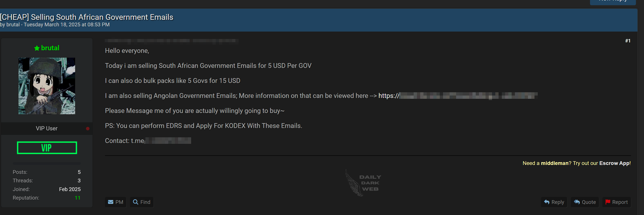644x215 pixels.
Task: Open brutal's avatar image
Action: [x=47, y=86]
